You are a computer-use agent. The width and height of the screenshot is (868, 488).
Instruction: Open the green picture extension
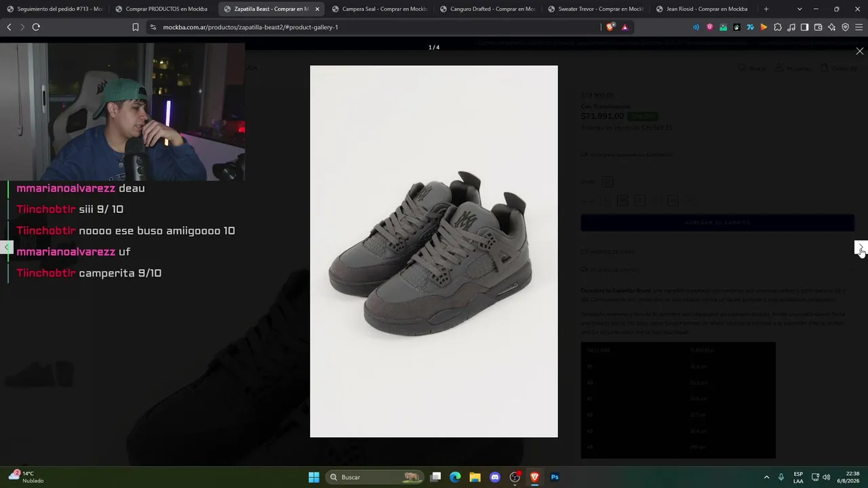(x=723, y=27)
